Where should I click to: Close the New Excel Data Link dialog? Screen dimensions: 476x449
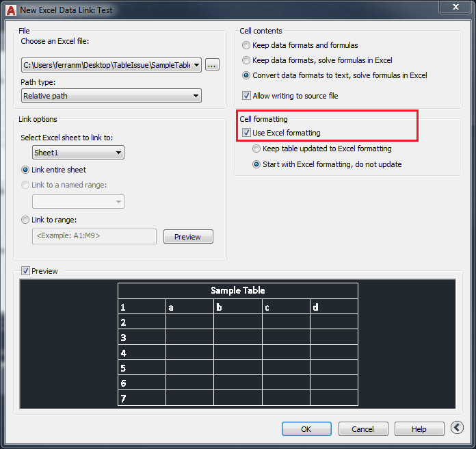[x=455, y=7]
